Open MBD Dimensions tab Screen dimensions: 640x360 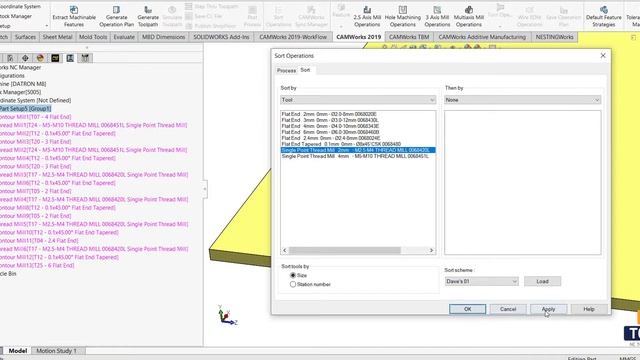(x=163, y=37)
